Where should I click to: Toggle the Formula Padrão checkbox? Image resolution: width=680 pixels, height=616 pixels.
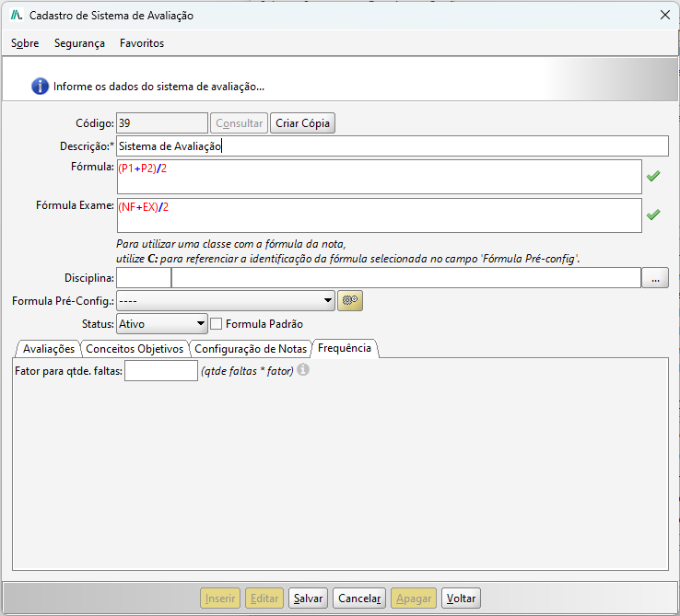coord(216,324)
